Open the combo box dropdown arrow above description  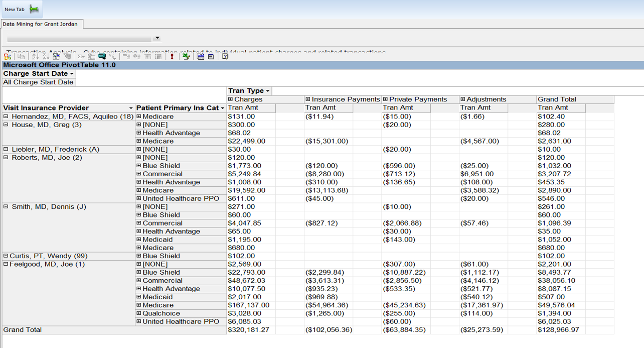tap(157, 38)
